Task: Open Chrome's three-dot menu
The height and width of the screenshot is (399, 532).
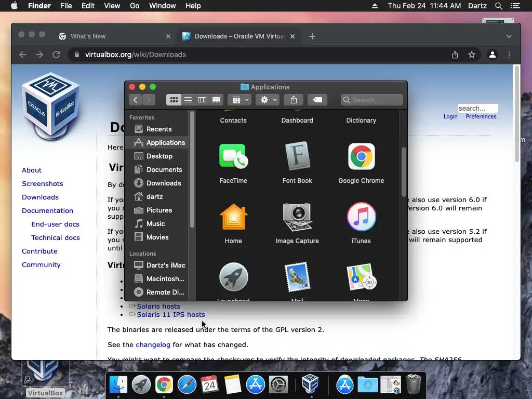Action: (509, 55)
